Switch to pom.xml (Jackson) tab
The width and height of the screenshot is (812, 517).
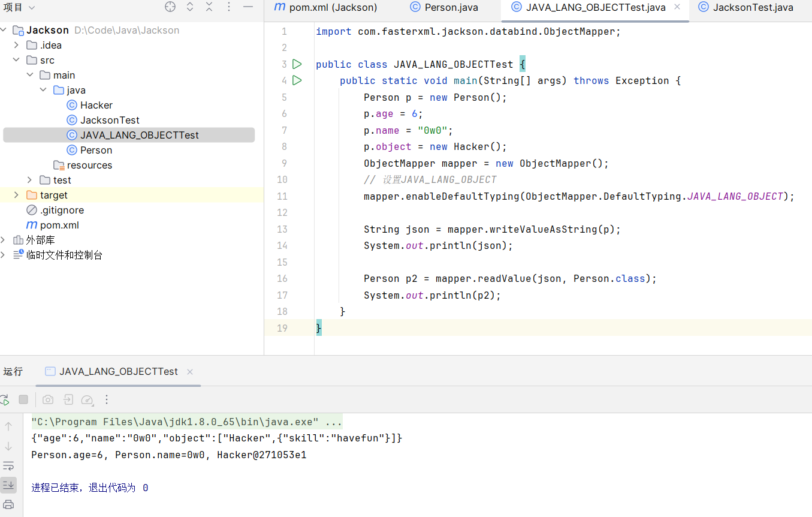[x=325, y=7]
